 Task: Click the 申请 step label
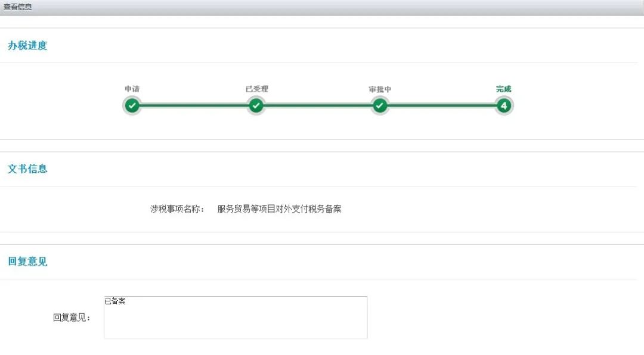click(x=132, y=89)
